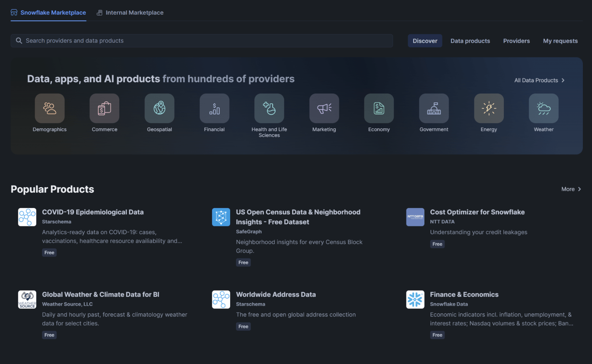Click Free badge under Global Weather listing
Screen dimensions: 592x364
coord(49,335)
